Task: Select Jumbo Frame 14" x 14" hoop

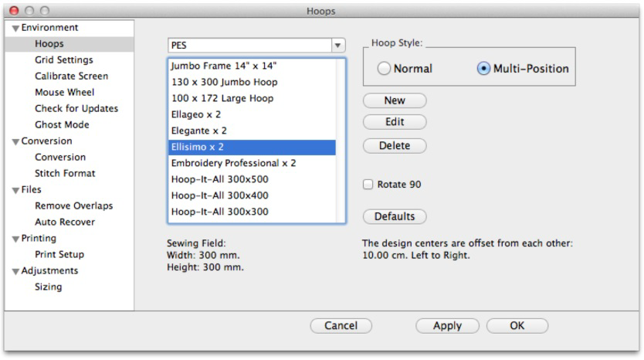Action: click(252, 66)
